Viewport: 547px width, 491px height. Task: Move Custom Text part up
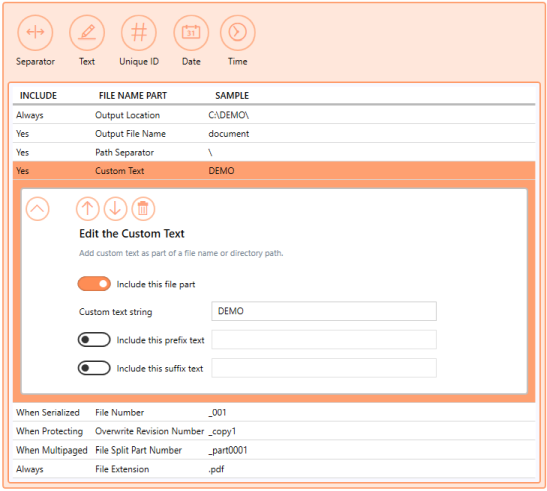88,209
